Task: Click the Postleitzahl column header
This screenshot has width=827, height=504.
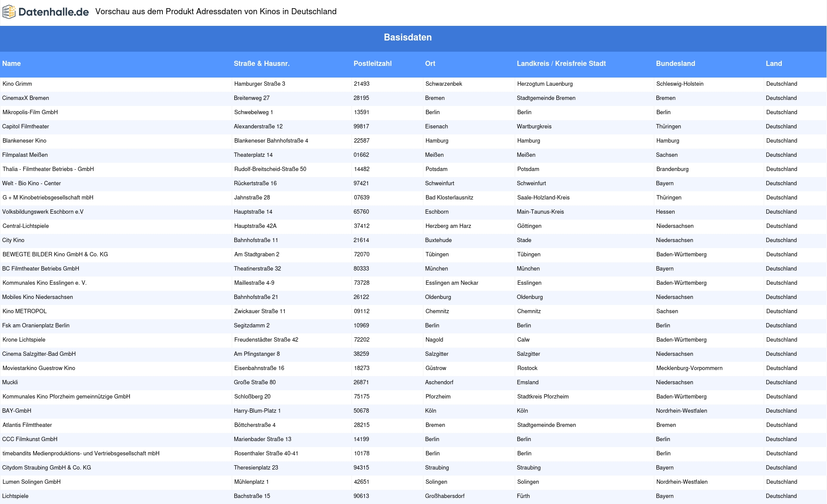Action: 373,63
